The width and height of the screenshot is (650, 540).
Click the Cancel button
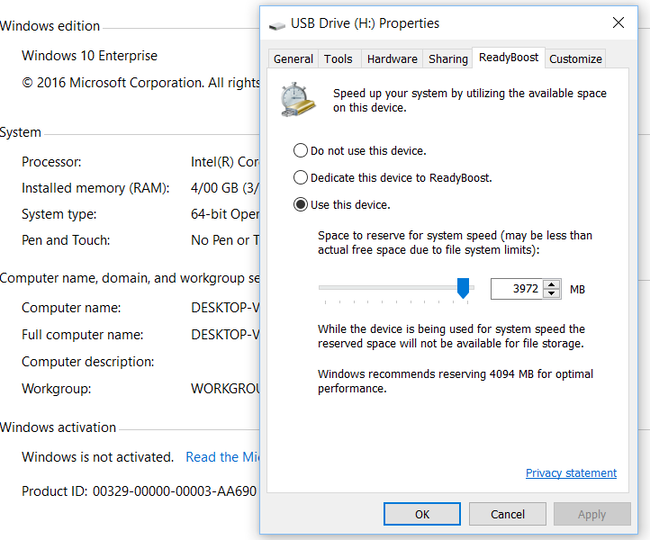coord(508,514)
